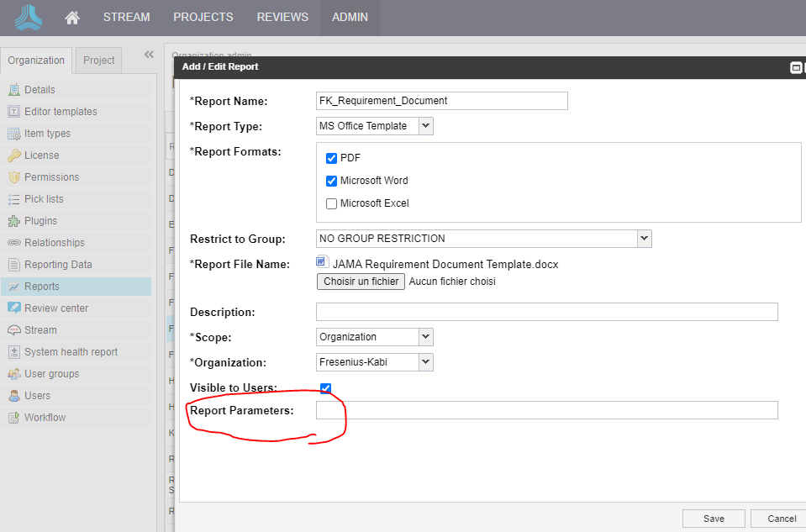
Task: Click the Save button
Action: (x=714, y=519)
